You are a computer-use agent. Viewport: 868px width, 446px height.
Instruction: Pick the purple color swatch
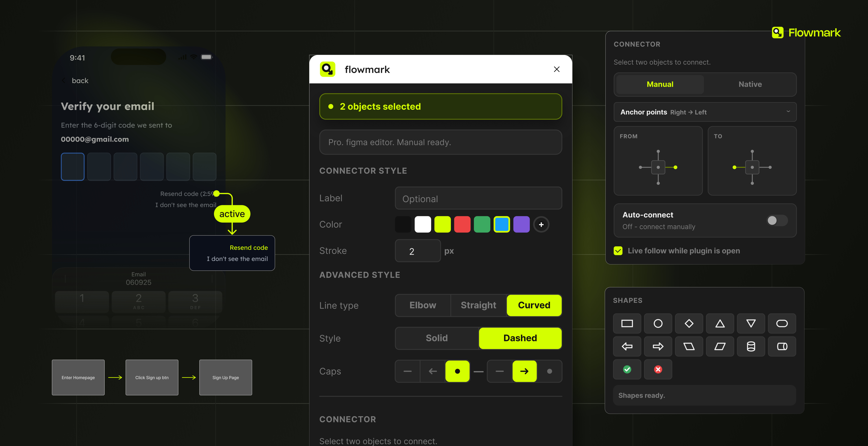coord(522,225)
